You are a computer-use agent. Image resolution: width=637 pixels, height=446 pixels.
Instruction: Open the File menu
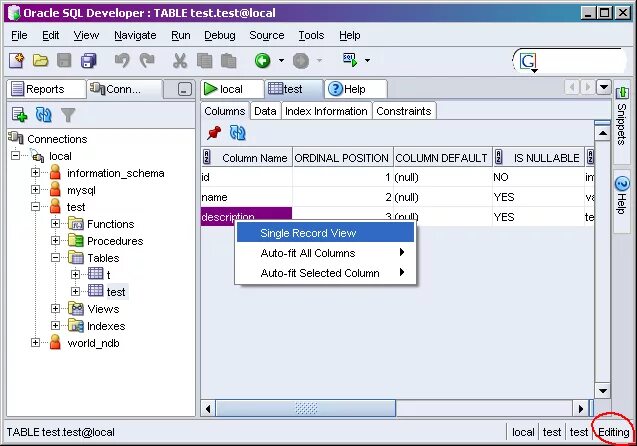19,35
